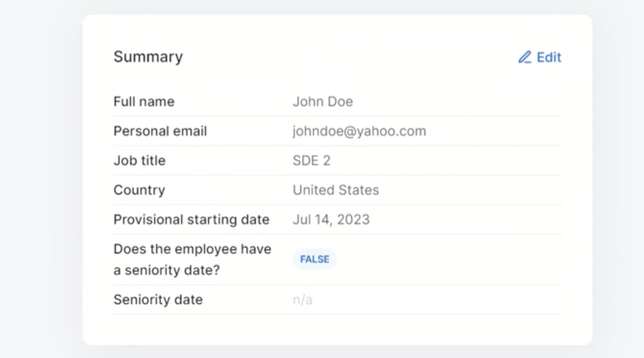Select the United States value

[x=336, y=190]
